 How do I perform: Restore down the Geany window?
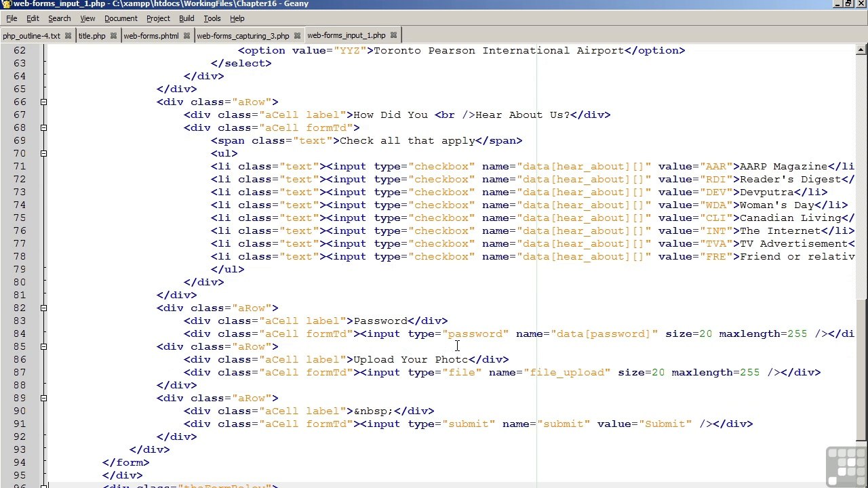click(x=848, y=4)
